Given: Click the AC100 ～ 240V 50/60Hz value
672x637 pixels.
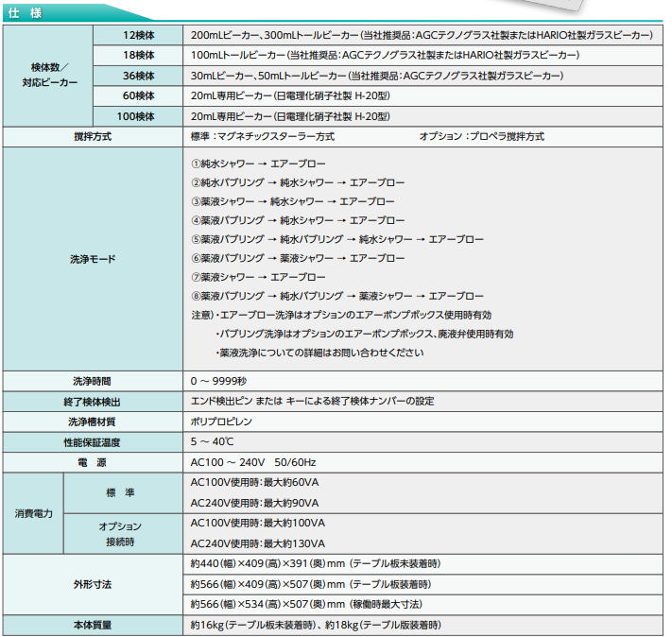Looking at the screenshot, I should [x=253, y=462].
